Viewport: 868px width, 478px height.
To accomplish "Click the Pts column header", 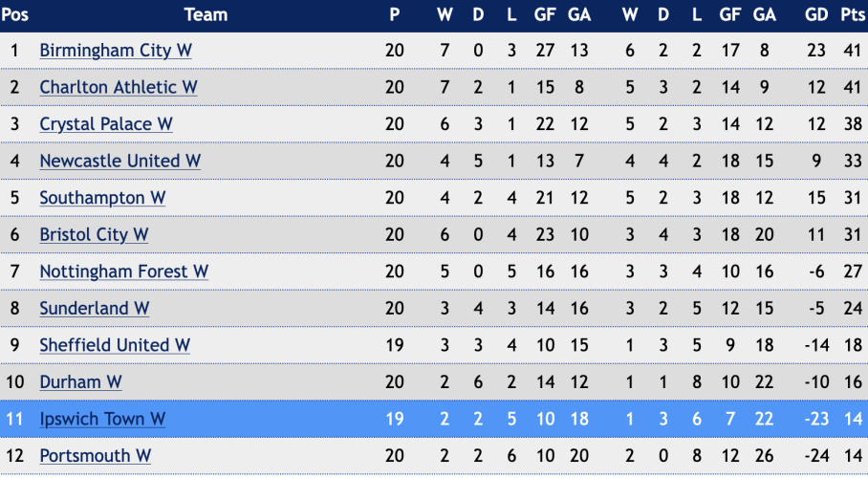I will 853,14.
